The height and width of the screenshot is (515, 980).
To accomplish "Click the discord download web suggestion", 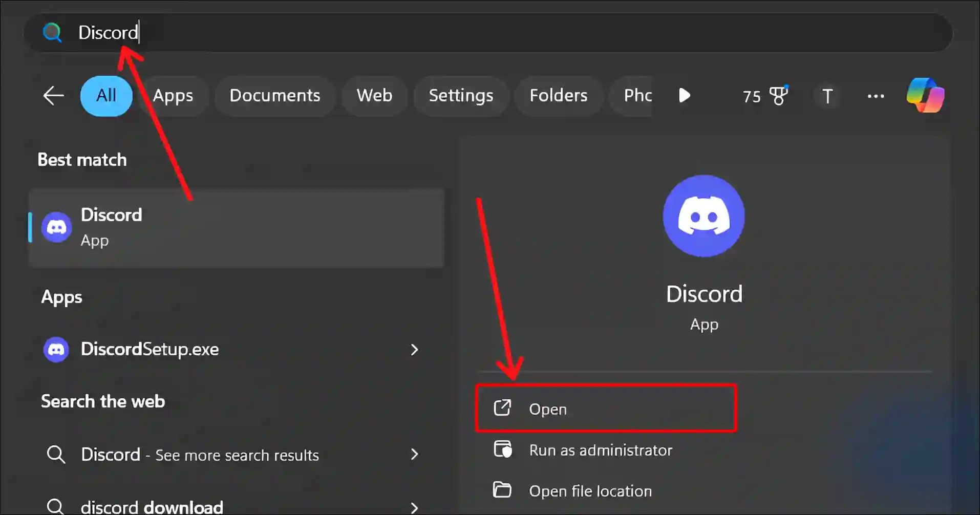I will (237, 507).
